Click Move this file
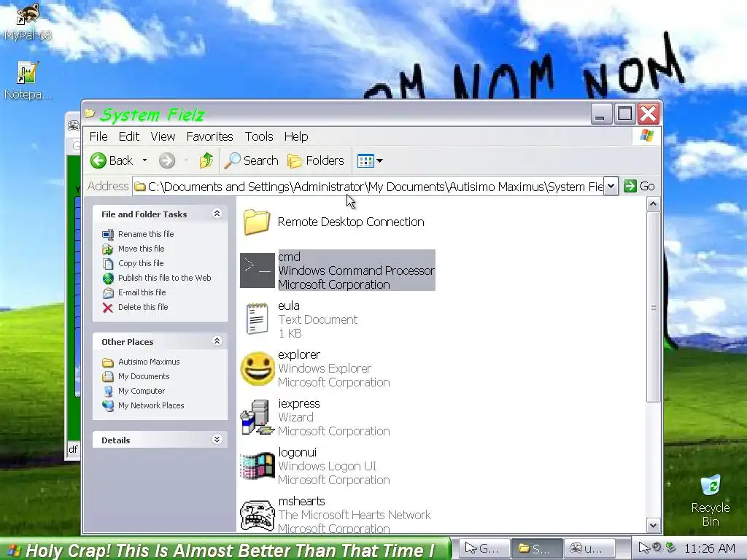Image resolution: width=747 pixels, height=560 pixels. (x=141, y=249)
